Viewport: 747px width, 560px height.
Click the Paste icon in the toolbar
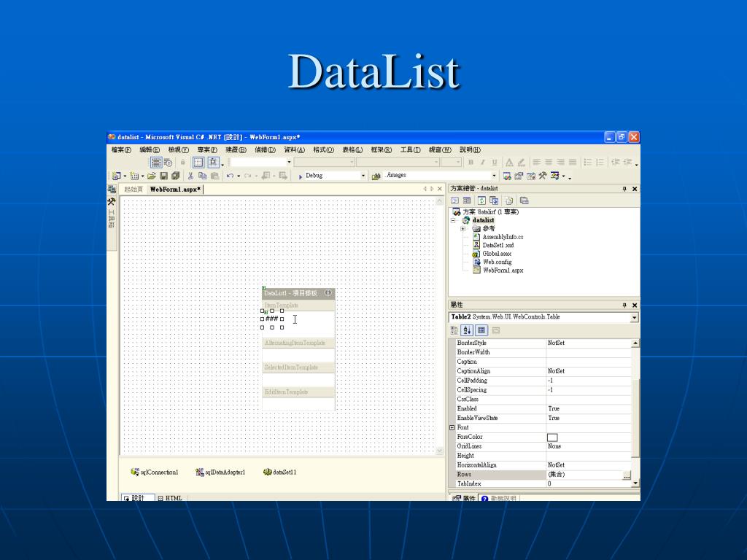215,176
